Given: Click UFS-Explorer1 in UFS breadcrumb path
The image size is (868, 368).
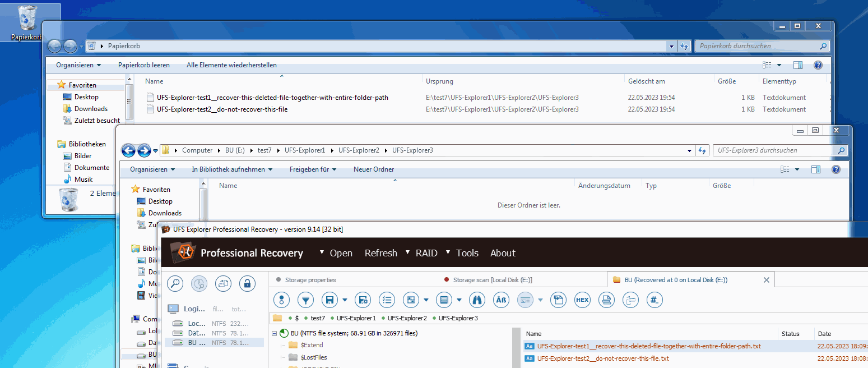Looking at the screenshot, I should pyautogui.click(x=356, y=318).
